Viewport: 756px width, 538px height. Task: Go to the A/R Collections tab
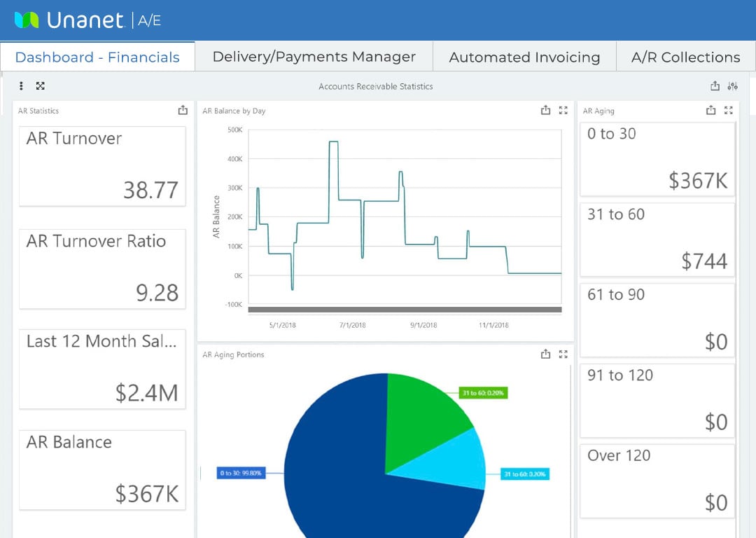click(x=685, y=57)
